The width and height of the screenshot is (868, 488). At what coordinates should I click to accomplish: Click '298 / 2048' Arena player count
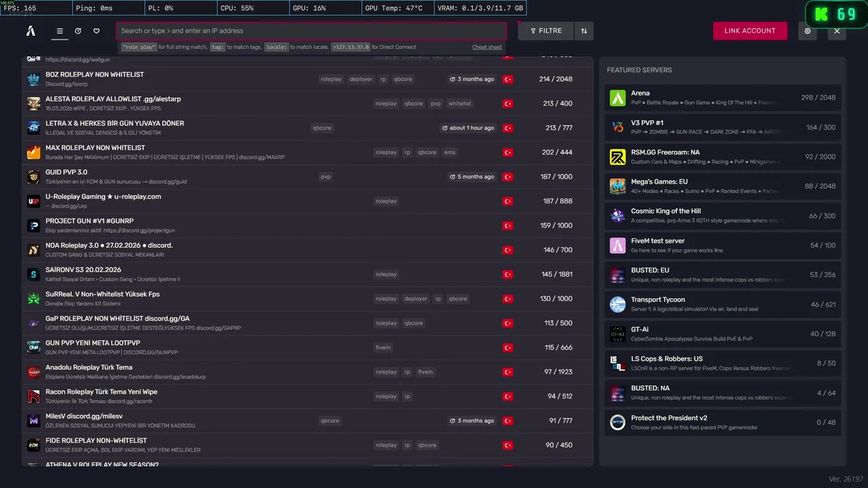click(x=818, y=98)
